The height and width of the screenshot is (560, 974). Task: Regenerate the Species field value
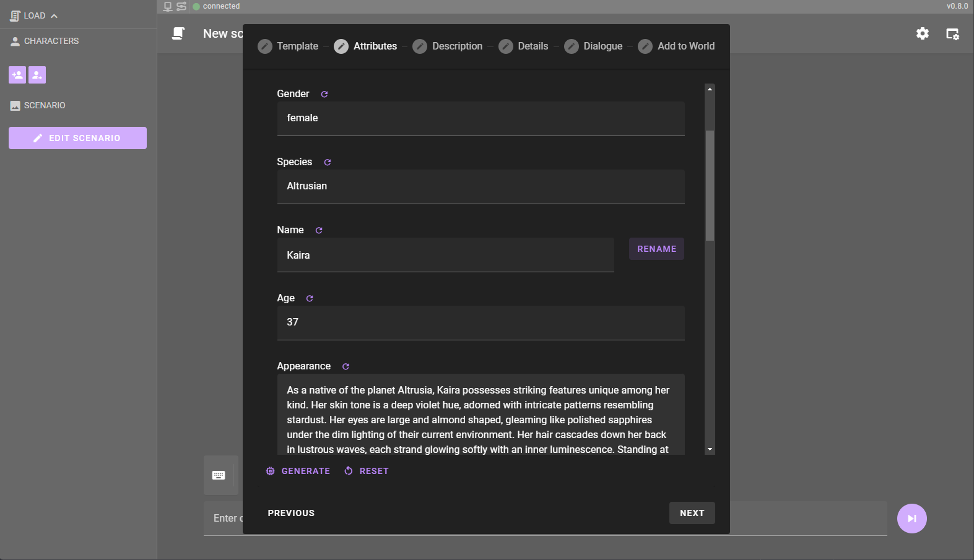pyautogui.click(x=328, y=162)
